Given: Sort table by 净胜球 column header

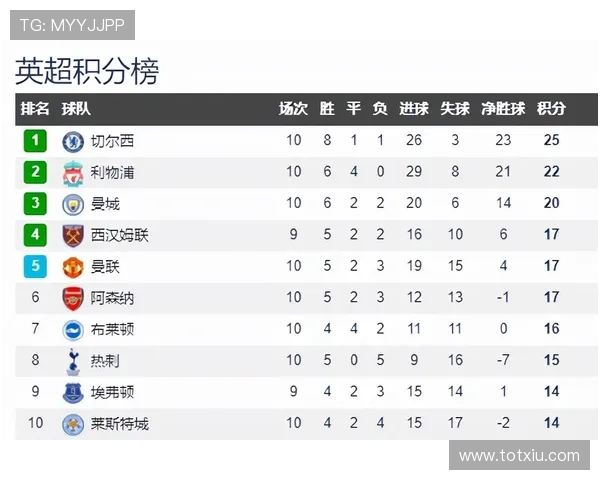Looking at the screenshot, I should coord(502,109).
